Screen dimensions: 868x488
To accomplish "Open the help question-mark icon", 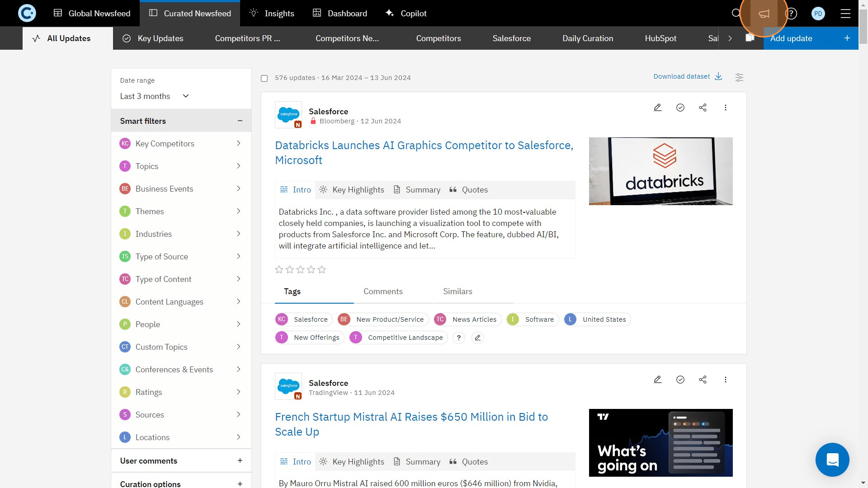I will 792,13.
